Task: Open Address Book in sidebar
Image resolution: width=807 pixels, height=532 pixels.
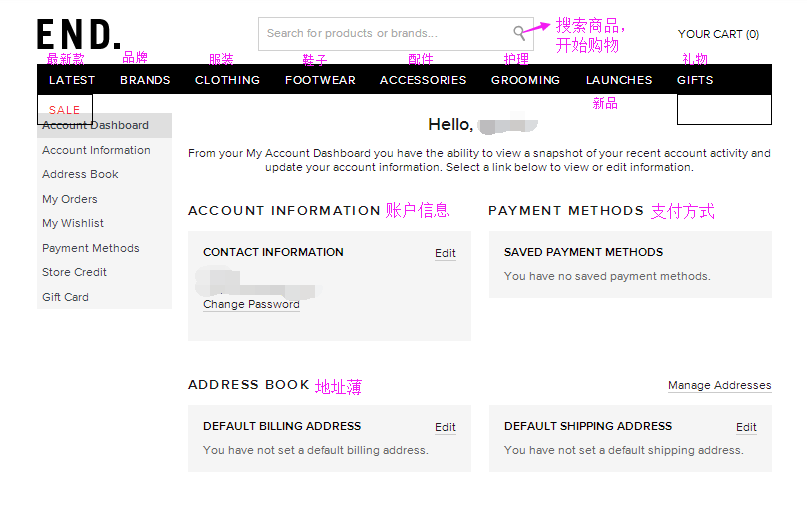Action: point(80,174)
